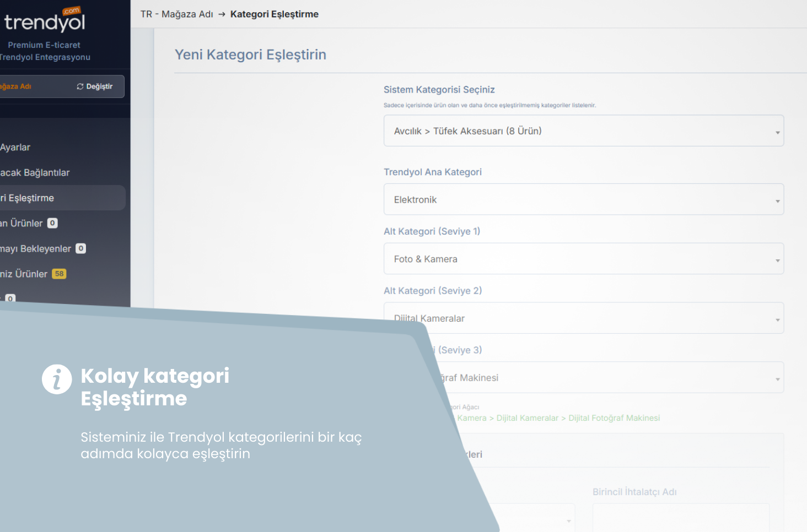807x532 pixels.
Task: Click the 0 badge beside Bekleyenler
Action: coord(80,248)
